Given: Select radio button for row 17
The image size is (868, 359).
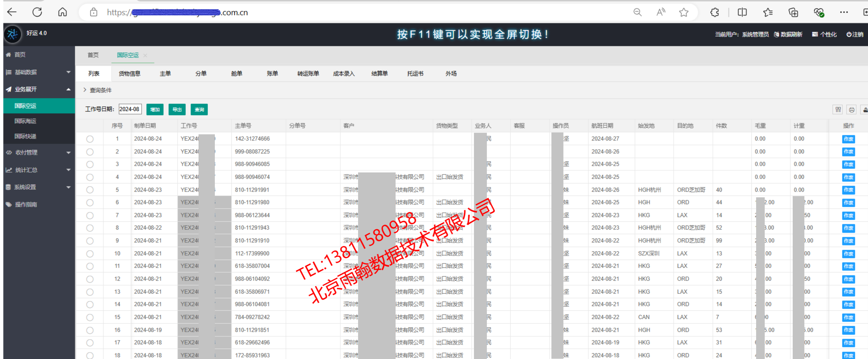Looking at the screenshot, I should tap(90, 342).
